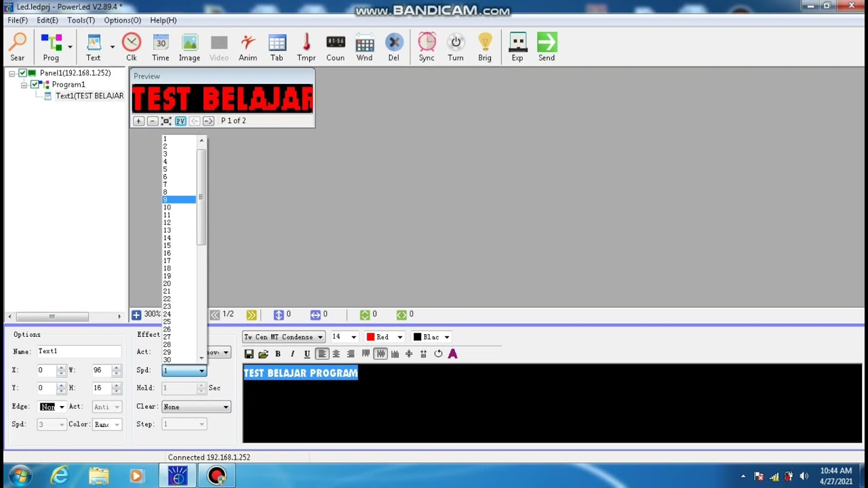Open the Tools(T) menu
This screenshot has height=488, width=868.
(81, 20)
